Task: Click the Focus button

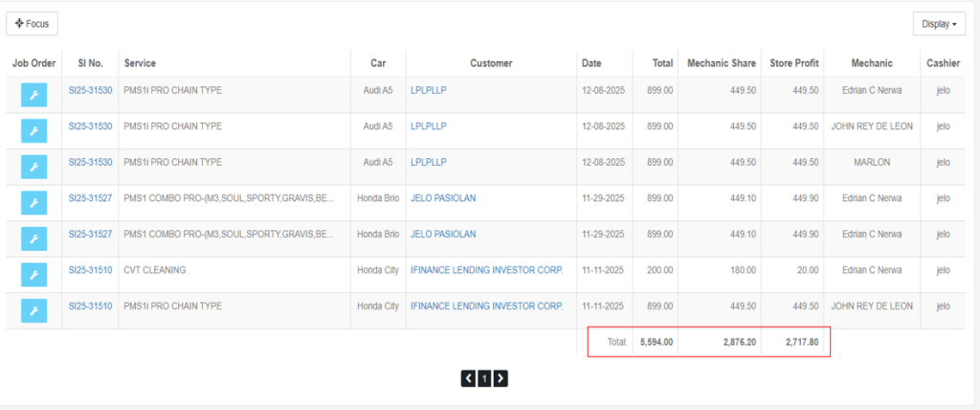Action: pos(33,24)
